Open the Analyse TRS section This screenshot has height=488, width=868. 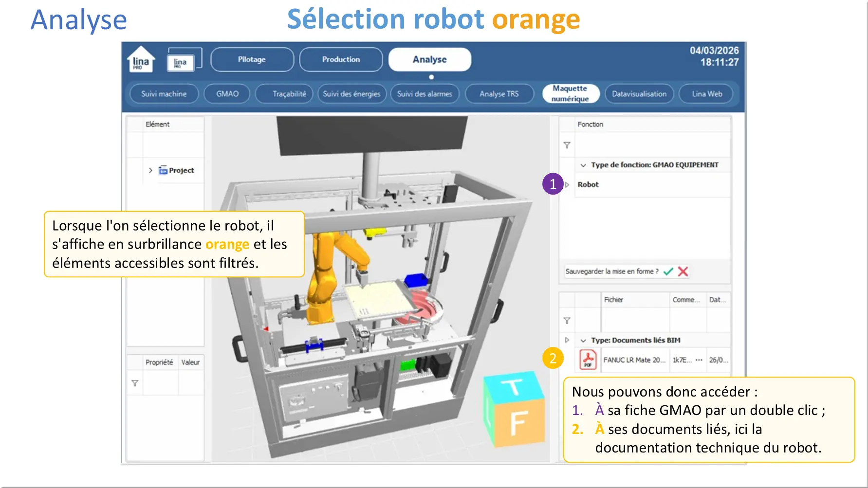tap(499, 94)
